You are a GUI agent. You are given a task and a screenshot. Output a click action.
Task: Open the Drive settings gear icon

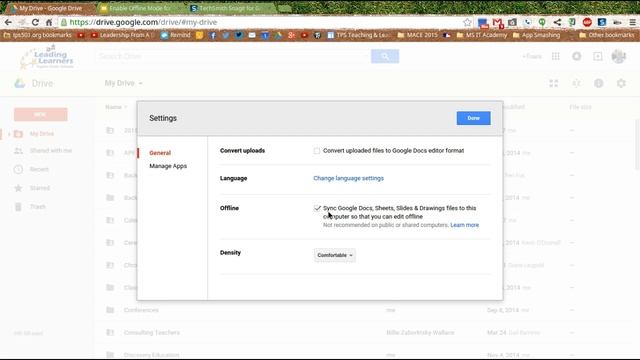tap(621, 84)
